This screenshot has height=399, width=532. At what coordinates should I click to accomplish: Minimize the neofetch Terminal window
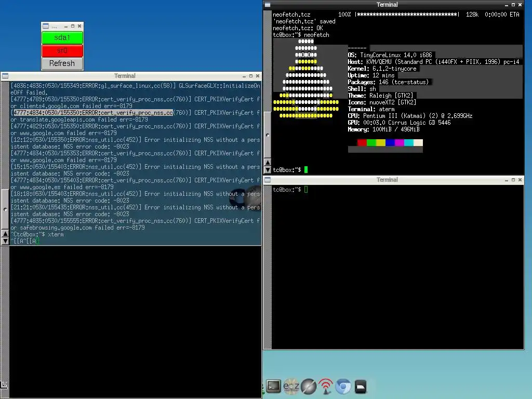[x=506, y=5]
